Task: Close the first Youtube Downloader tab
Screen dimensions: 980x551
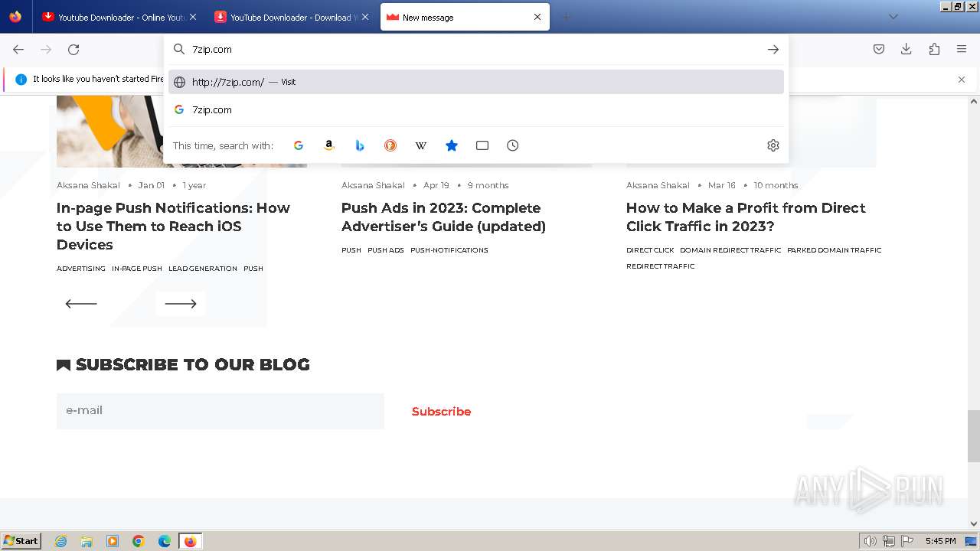Action: coord(193,17)
